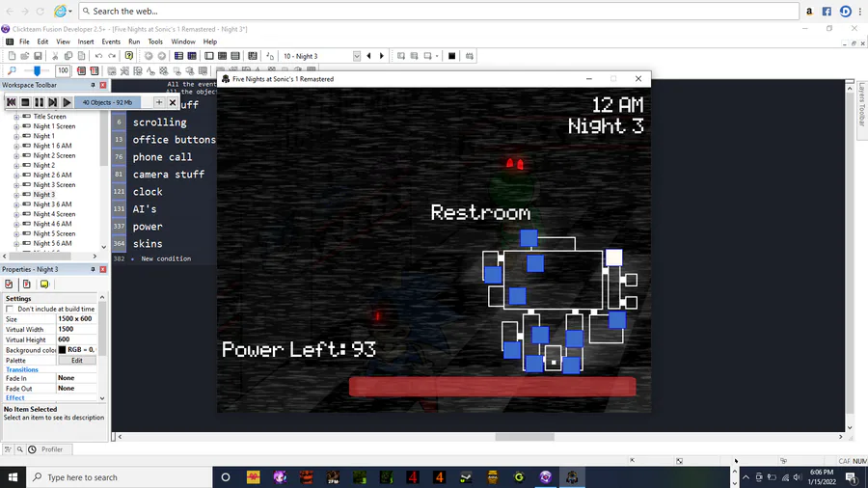This screenshot has width=868, height=488.
Task: Pause the running application
Action: point(39,102)
